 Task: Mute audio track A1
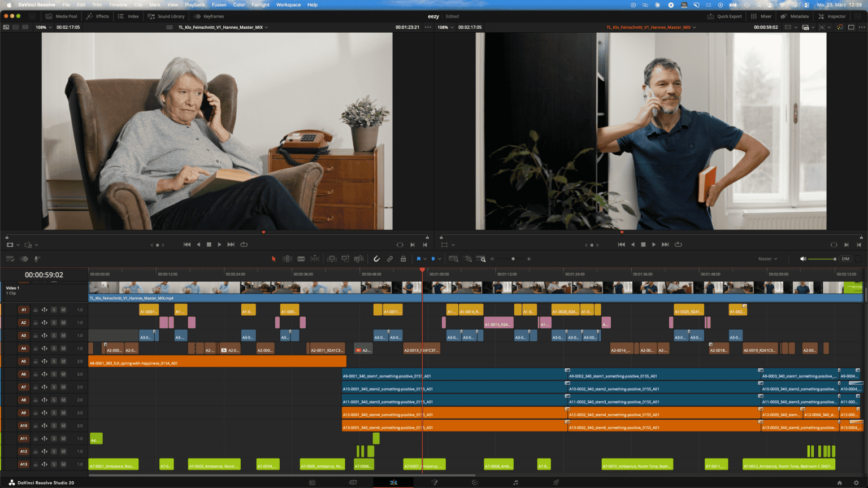(x=63, y=310)
